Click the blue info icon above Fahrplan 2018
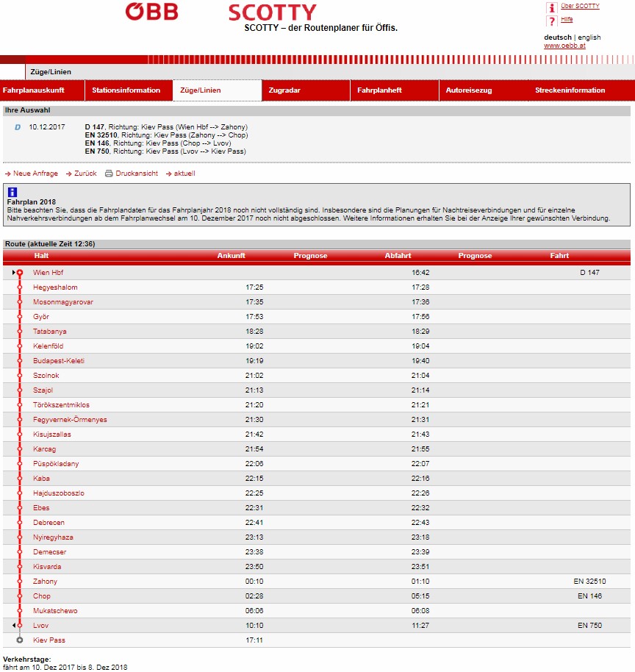This screenshot has height=672, width=635. coord(12,192)
